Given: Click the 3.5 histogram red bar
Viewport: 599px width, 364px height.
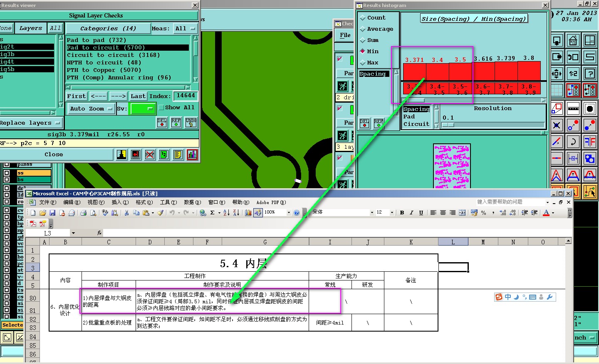Looking at the screenshot, I should click(460, 71).
